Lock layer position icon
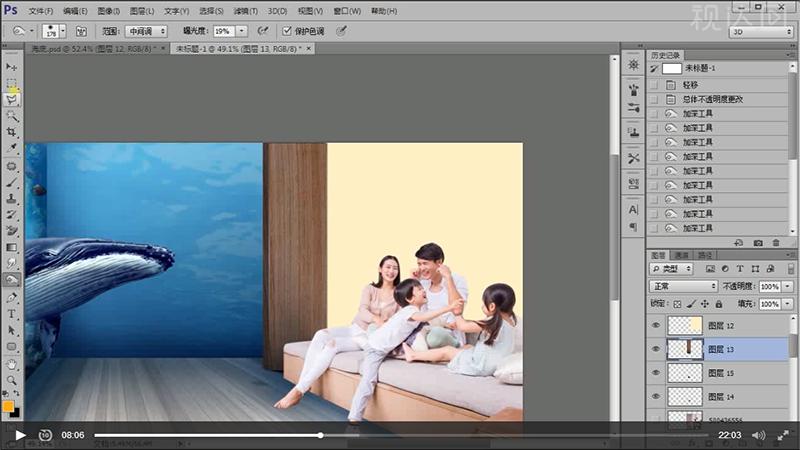The height and width of the screenshot is (450, 800). coord(705,304)
